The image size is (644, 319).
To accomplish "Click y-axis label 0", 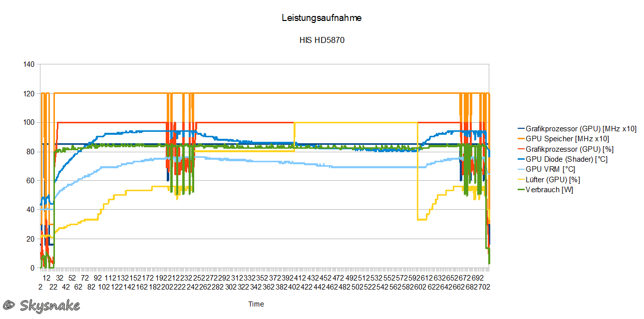I will click(32, 268).
